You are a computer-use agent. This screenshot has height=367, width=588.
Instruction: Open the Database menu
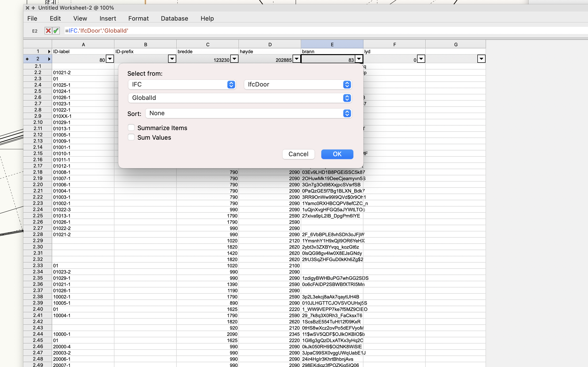click(x=174, y=18)
